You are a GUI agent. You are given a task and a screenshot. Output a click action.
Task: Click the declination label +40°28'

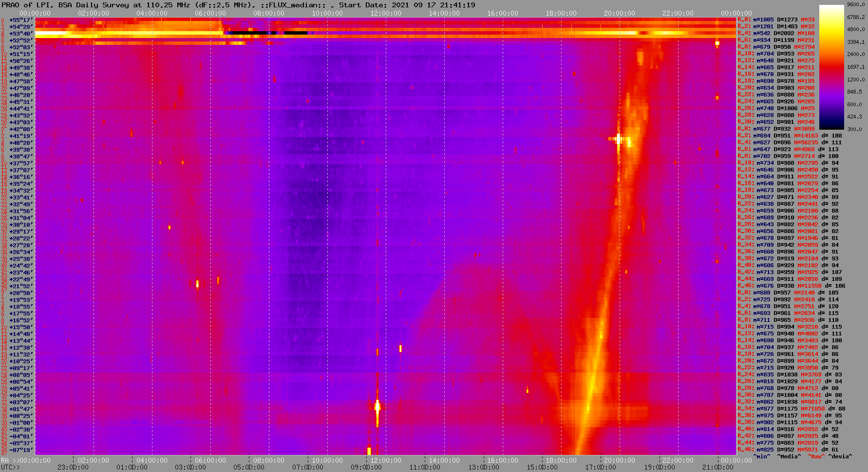point(21,143)
